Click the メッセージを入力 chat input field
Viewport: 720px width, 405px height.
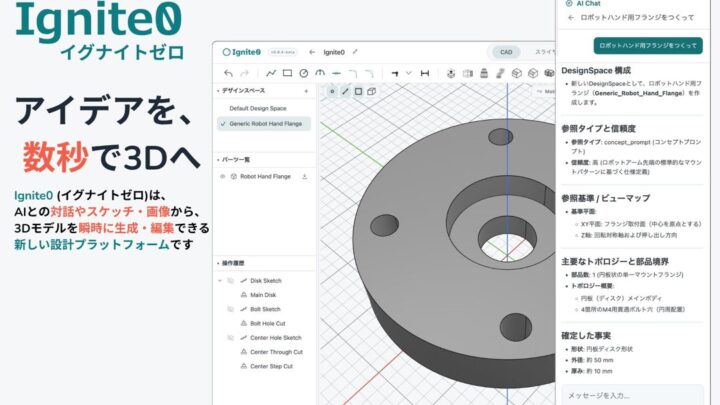click(x=632, y=395)
